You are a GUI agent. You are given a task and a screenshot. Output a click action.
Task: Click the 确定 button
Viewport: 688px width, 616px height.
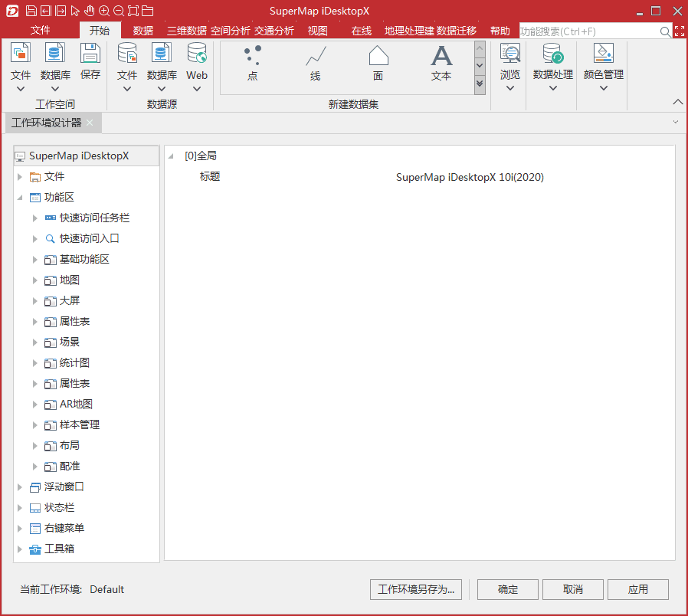tap(508, 589)
